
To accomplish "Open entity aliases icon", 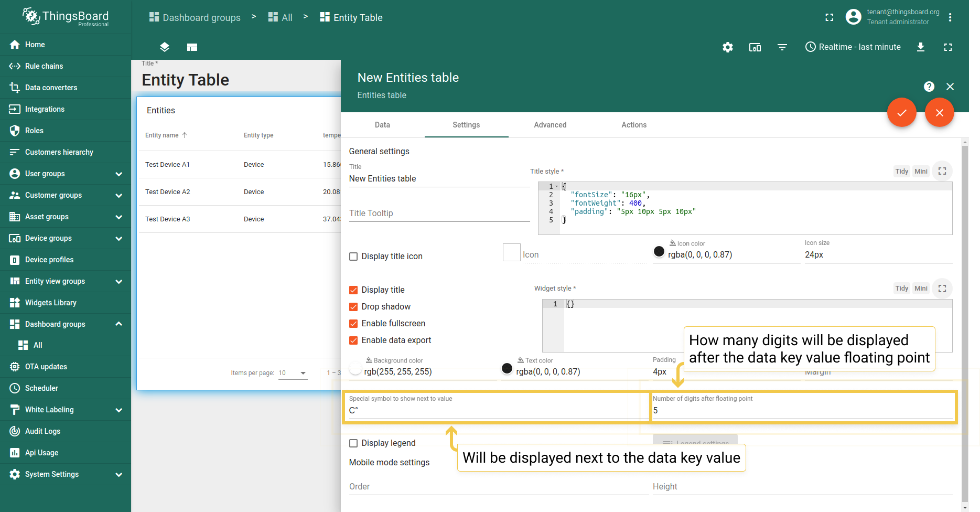I will (755, 47).
